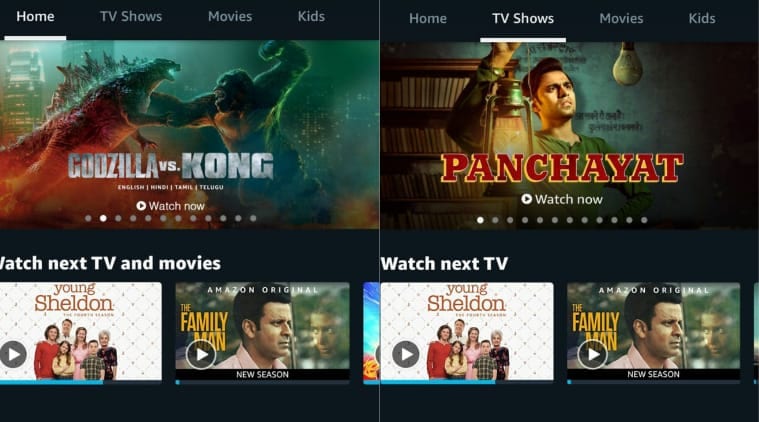The width and height of the screenshot is (759, 422).
Task: Select last carousel dot on Godzilla banner
Action: (x=253, y=218)
